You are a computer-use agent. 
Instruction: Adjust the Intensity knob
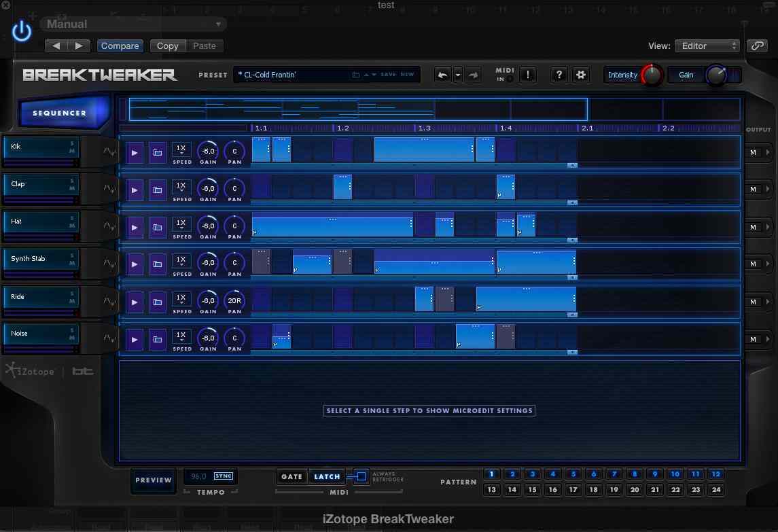click(x=652, y=75)
